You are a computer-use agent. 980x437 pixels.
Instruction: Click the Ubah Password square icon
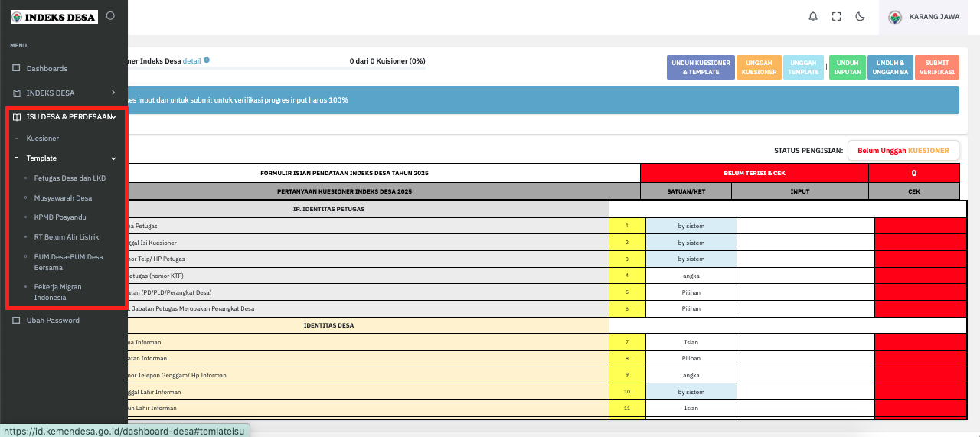point(16,321)
